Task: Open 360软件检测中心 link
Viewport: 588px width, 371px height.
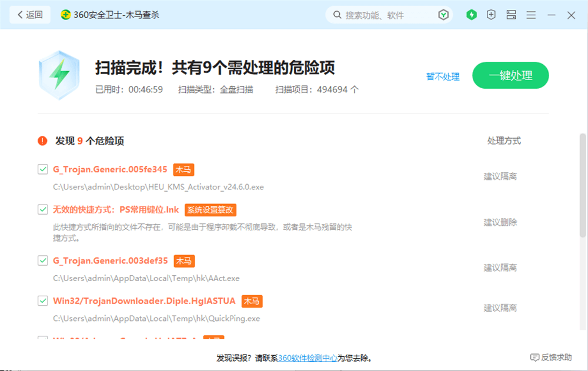Action: point(308,357)
